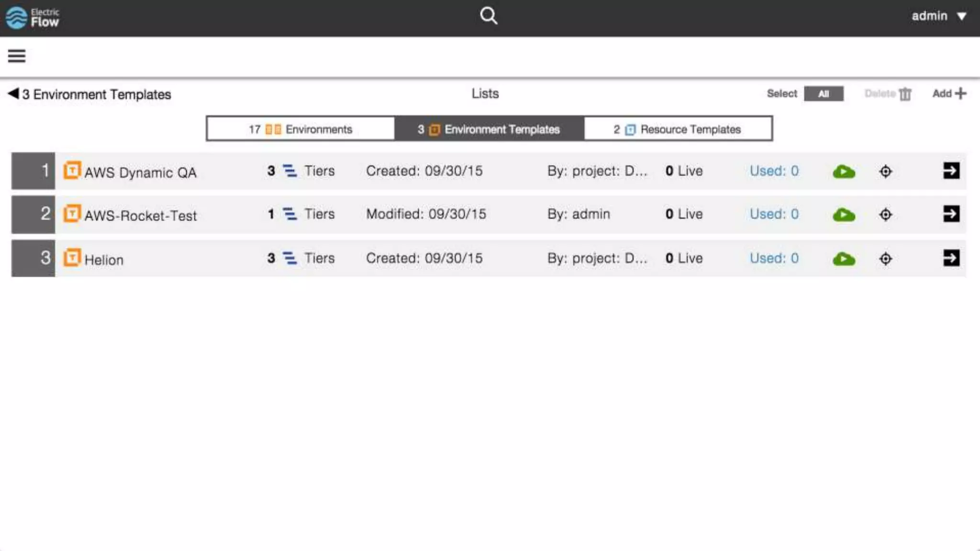Open Helion template via arrow icon

tap(951, 258)
